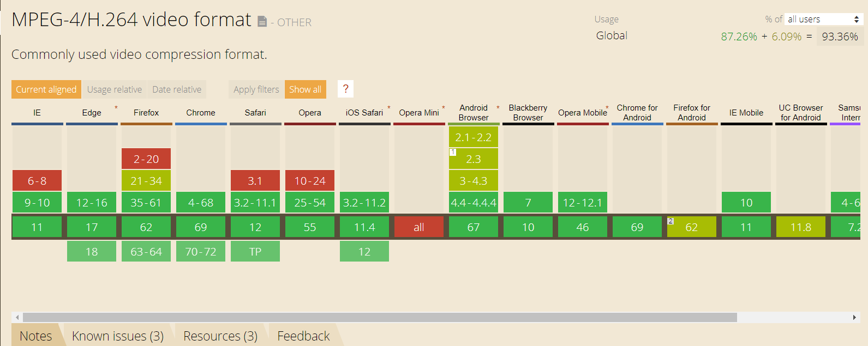Click Safari 3.1 unsupported cell
This screenshot has height=346, width=868.
pos(255,180)
